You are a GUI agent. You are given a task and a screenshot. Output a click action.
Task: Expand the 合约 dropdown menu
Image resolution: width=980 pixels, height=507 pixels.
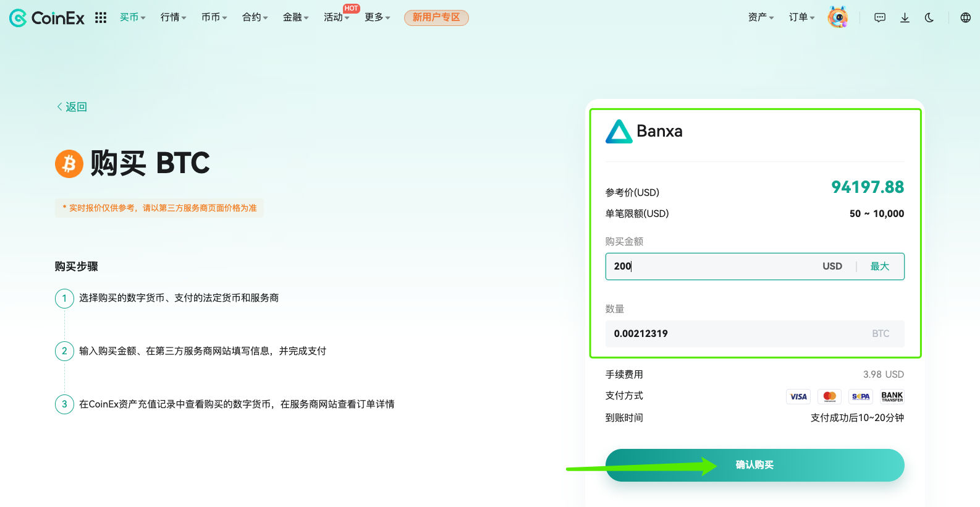pyautogui.click(x=255, y=17)
